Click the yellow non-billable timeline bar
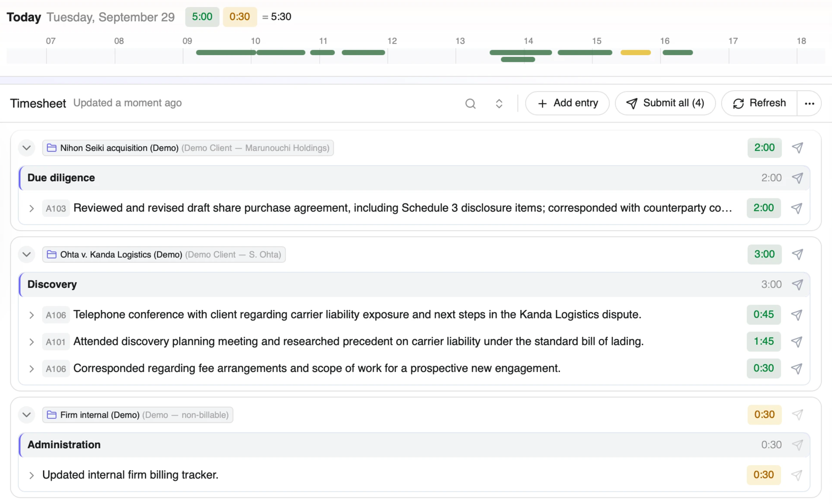 635,53
